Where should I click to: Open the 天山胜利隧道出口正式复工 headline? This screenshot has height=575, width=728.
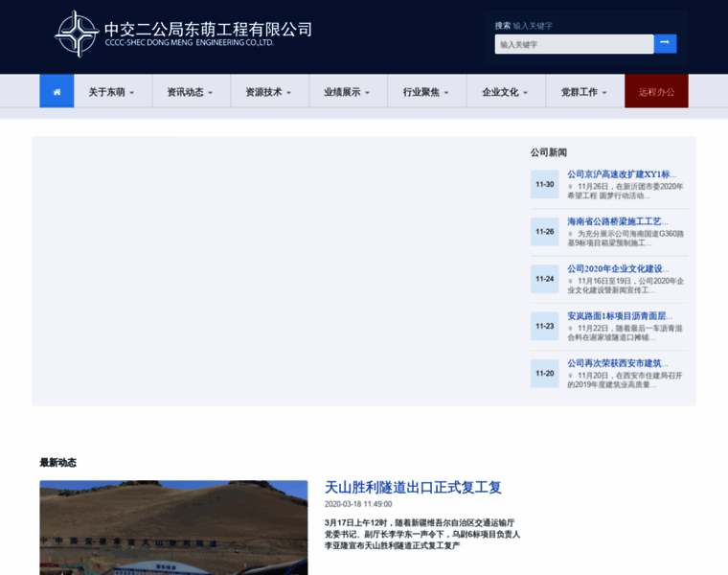tap(413, 487)
